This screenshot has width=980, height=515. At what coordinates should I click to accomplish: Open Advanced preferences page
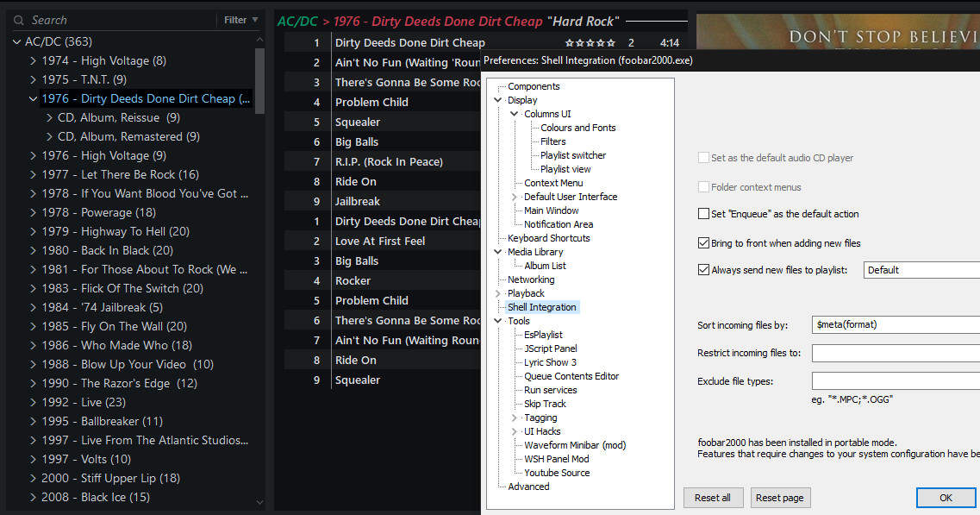tap(528, 487)
